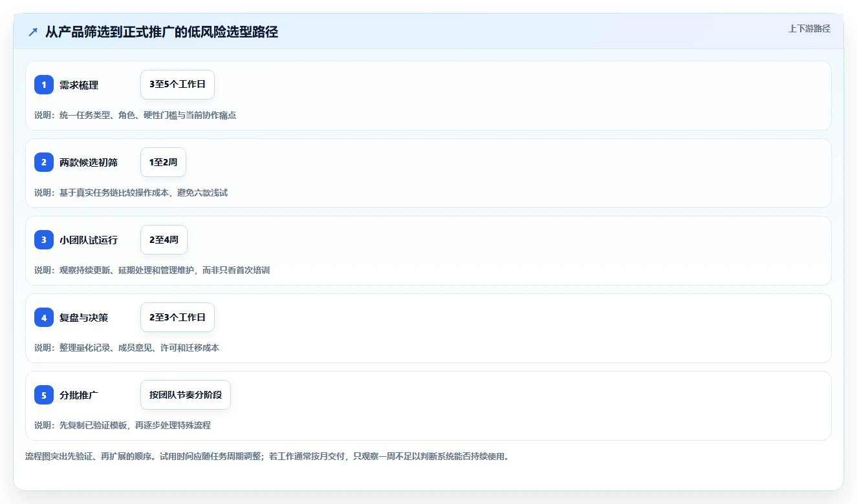Click the title '从产品筛选到正式推广的低风险选型路径'

pyautogui.click(x=162, y=32)
